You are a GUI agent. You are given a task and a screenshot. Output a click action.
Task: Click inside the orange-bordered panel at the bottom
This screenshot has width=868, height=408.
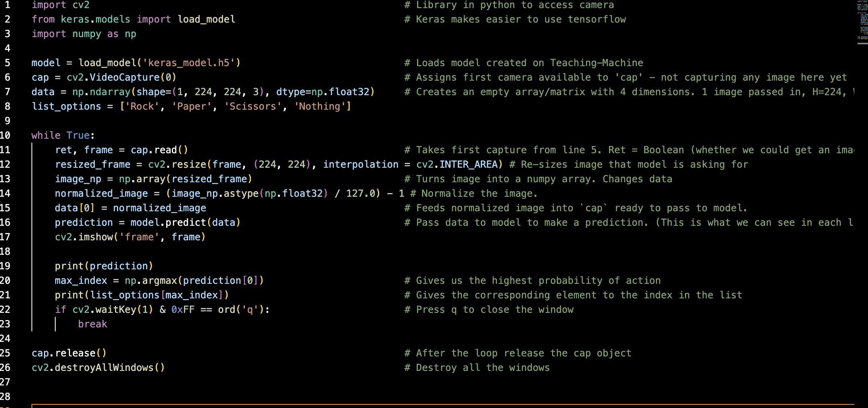pyautogui.click(x=403, y=406)
